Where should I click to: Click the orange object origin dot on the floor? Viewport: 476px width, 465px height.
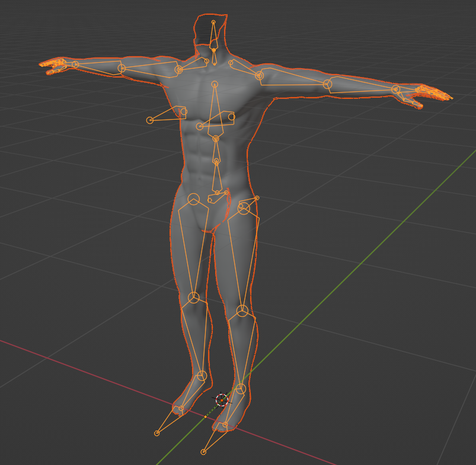point(206,417)
